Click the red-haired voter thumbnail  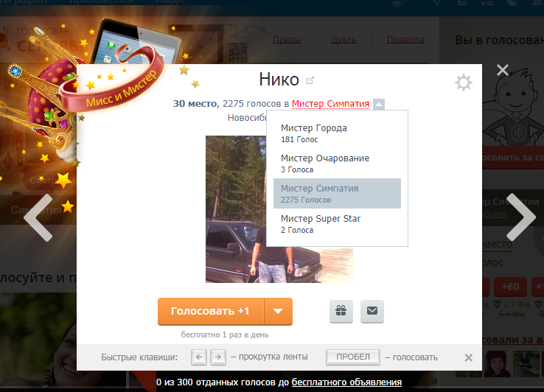[497, 363]
